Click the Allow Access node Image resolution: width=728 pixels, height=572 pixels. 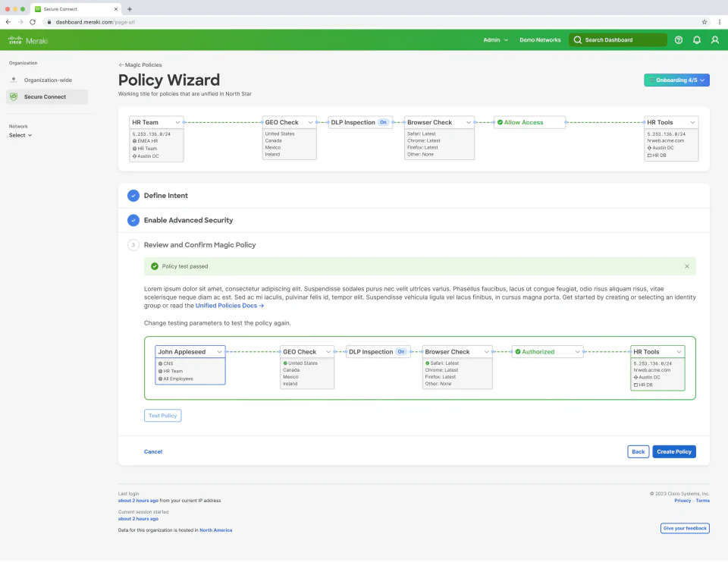click(x=530, y=123)
